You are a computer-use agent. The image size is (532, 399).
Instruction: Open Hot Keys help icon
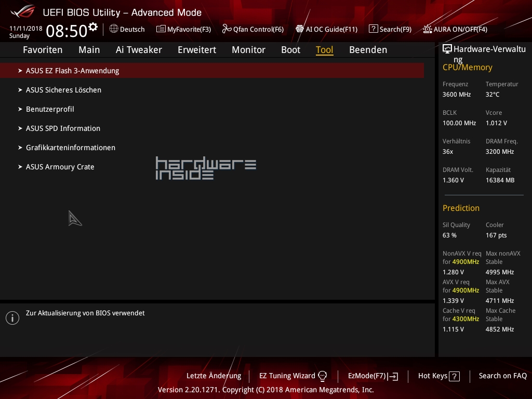tap(454, 376)
